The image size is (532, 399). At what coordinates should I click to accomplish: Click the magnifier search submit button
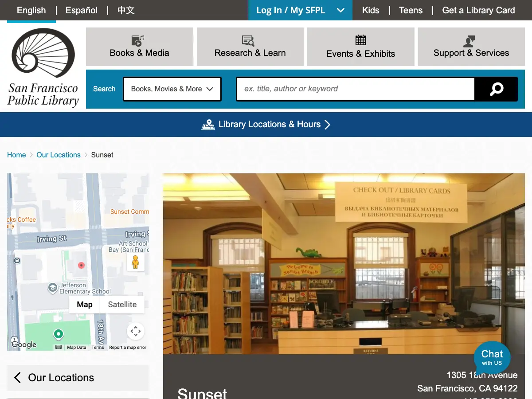click(x=496, y=89)
